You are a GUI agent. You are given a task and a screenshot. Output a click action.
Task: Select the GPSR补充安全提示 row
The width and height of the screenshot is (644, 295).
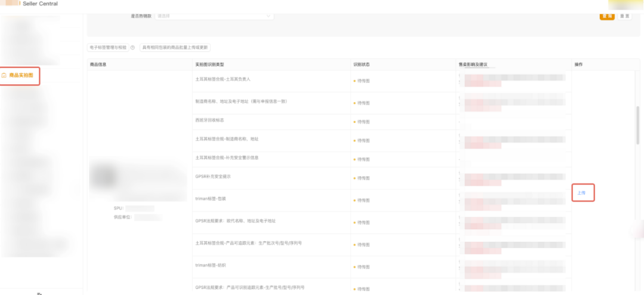pos(382,178)
